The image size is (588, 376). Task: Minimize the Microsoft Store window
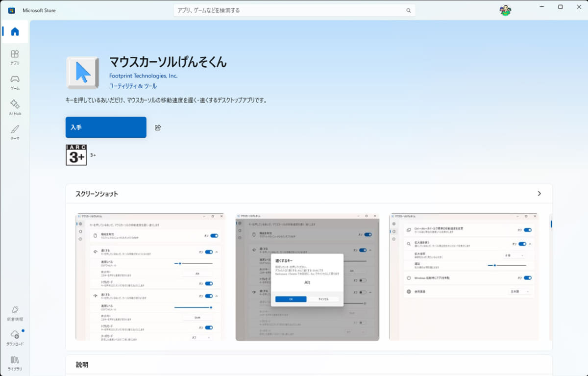[542, 6]
